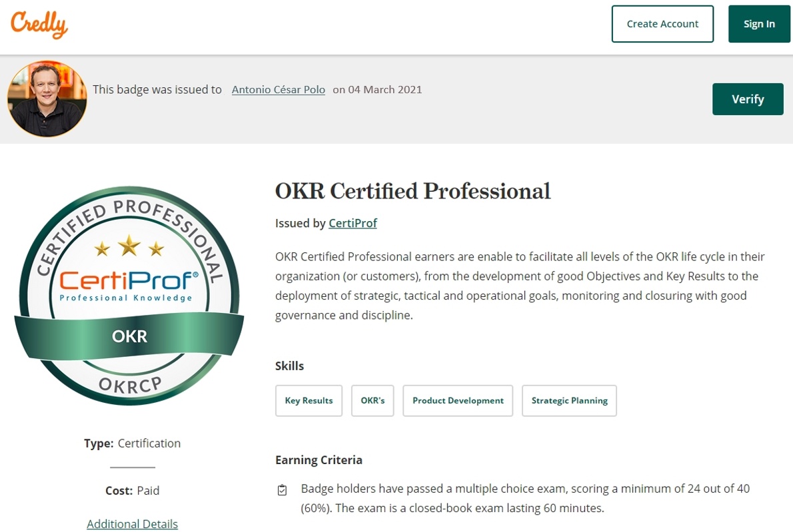Screen dimensions: 793x532
Task: Verify this badge with the Verify button
Action: tap(747, 99)
